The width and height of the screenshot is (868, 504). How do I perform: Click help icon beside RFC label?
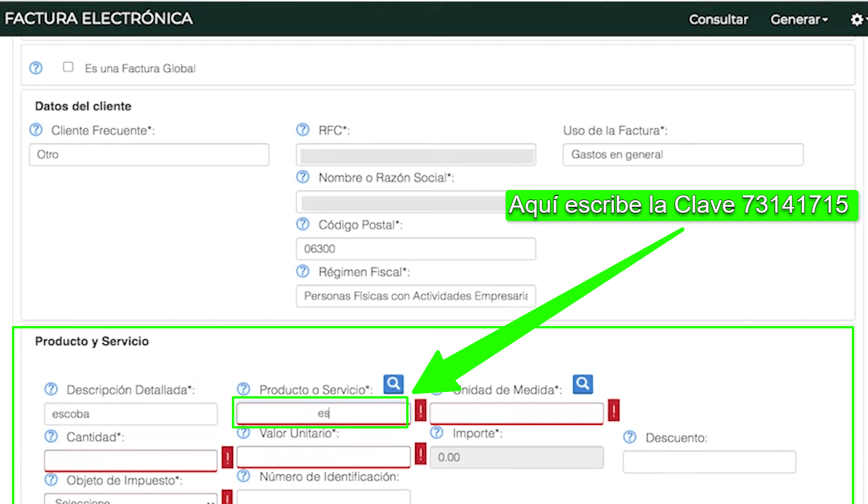[x=303, y=130]
